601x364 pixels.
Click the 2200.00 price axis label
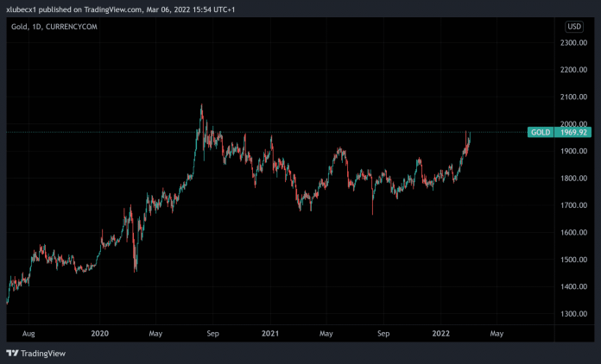[x=573, y=69]
